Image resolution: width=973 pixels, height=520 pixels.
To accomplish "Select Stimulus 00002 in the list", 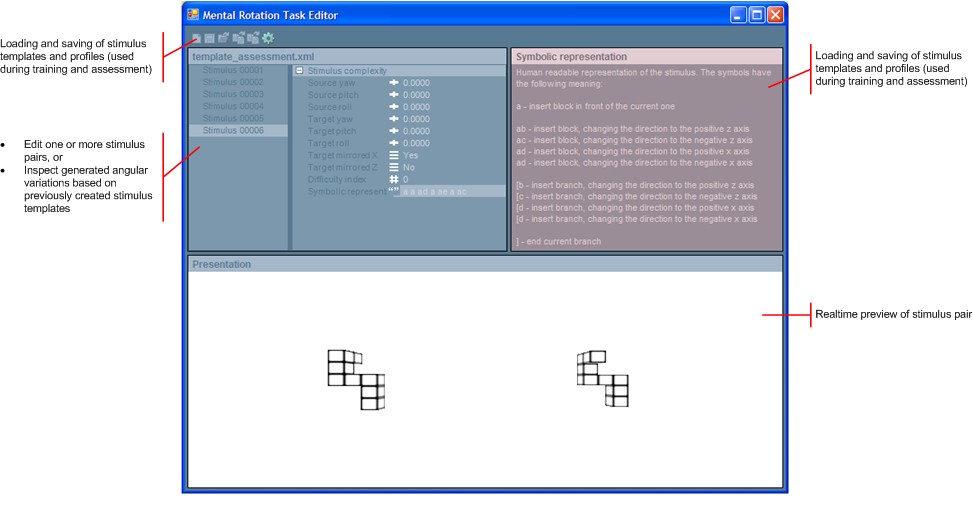I will (x=233, y=82).
